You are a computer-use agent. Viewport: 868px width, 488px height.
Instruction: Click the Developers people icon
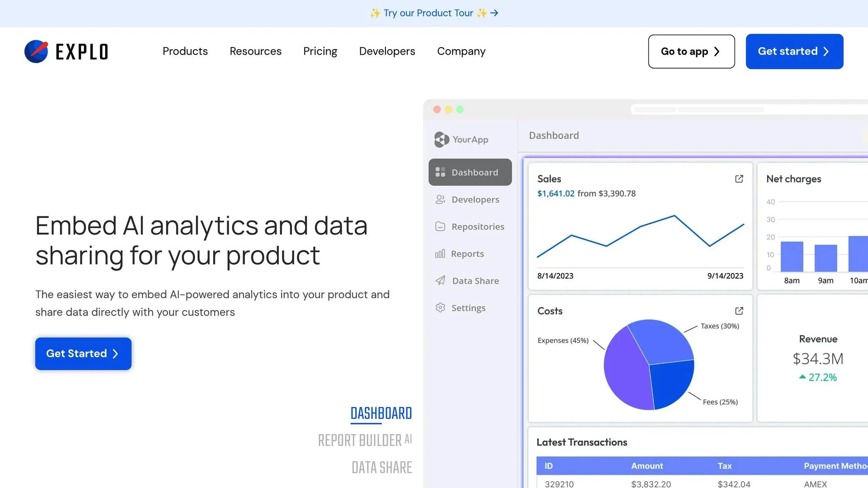click(x=440, y=200)
